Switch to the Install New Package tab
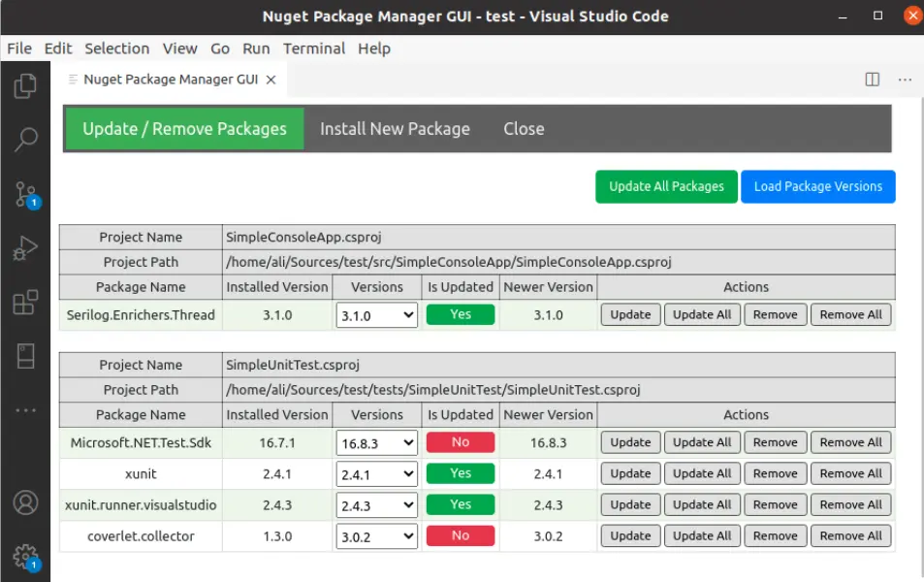The image size is (924, 582). pos(394,128)
